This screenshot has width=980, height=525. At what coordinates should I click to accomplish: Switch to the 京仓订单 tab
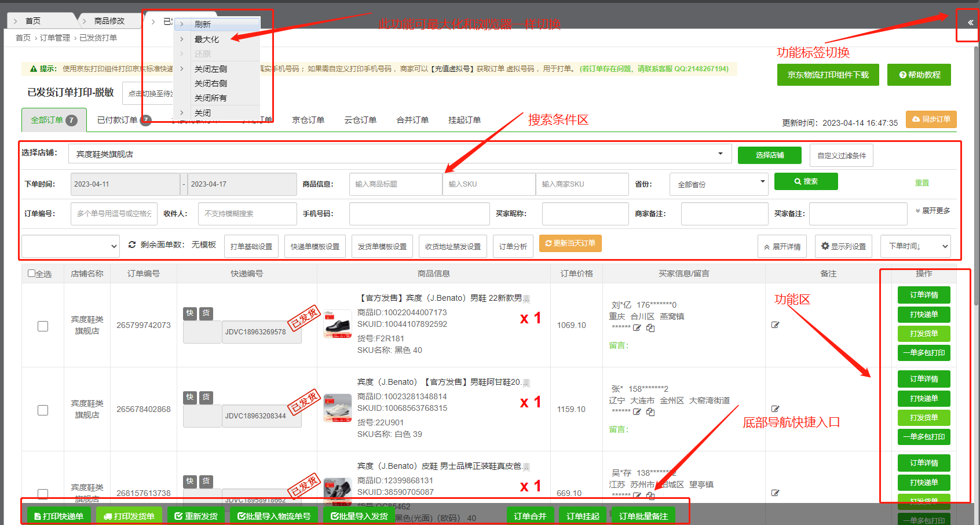click(x=308, y=120)
